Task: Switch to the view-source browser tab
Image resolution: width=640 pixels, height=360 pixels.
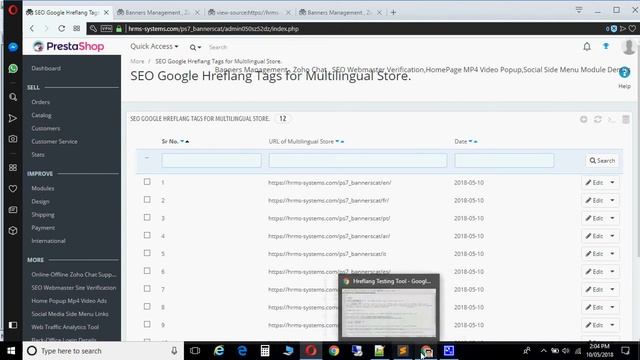Action: [248, 13]
